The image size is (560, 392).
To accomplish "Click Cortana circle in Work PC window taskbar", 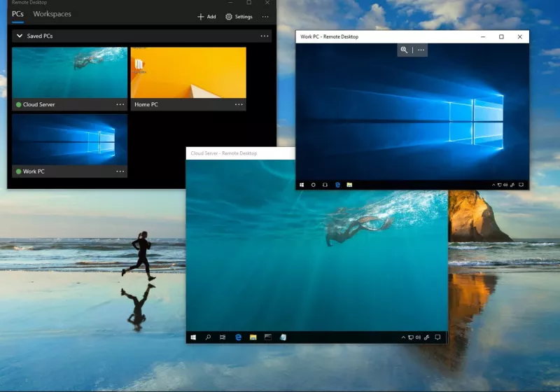I will tap(313, 185).
